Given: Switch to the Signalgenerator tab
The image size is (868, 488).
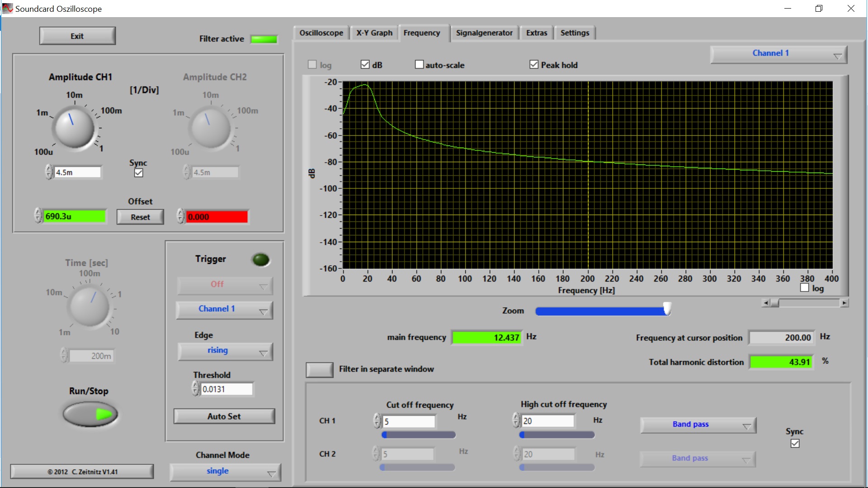Looking at the screenshot, I should pyautogui.click(x=484, y=33).
